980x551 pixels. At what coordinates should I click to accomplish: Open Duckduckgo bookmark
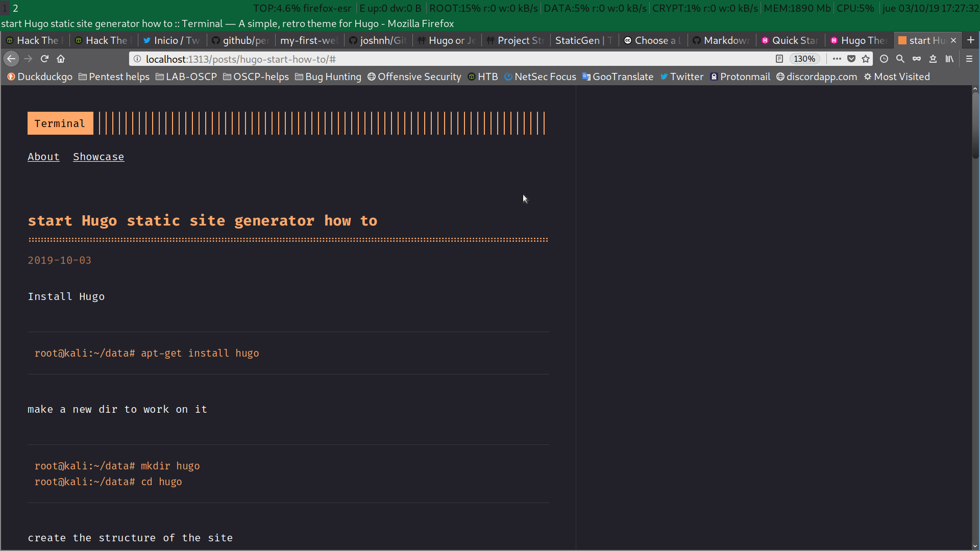pos(40,77)
